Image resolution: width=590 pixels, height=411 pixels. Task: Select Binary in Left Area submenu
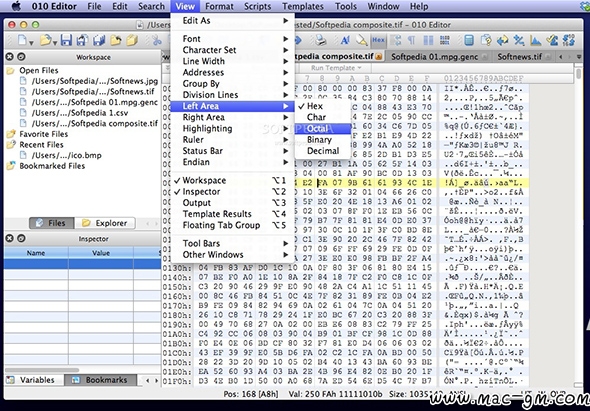pyautogui.click(x=323, y=140)
